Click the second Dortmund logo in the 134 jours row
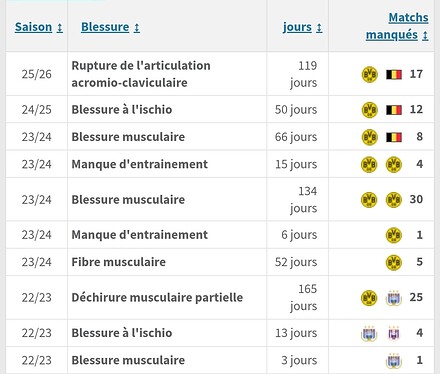Screen dimensions: 440x374 pyautogui.click(x=394, y=199)
